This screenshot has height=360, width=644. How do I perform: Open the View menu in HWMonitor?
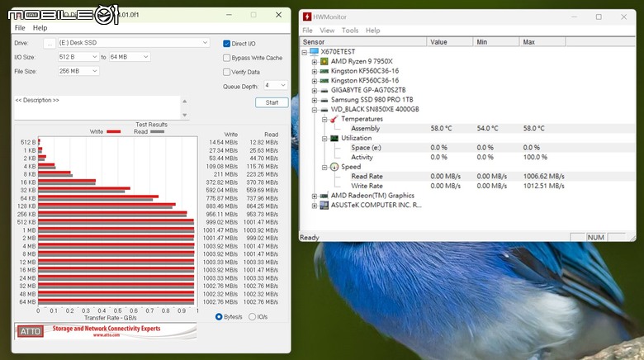327,31
